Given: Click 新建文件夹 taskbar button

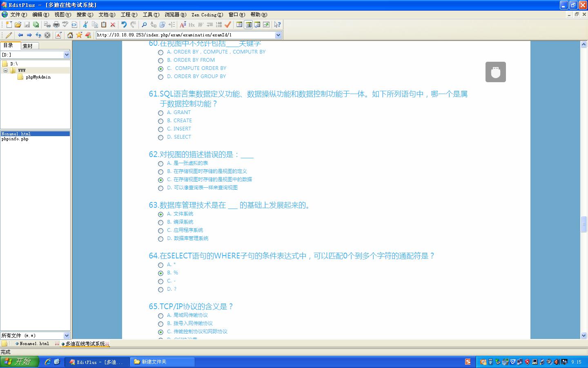Looking at the screenshot, I should click(162, 362).
